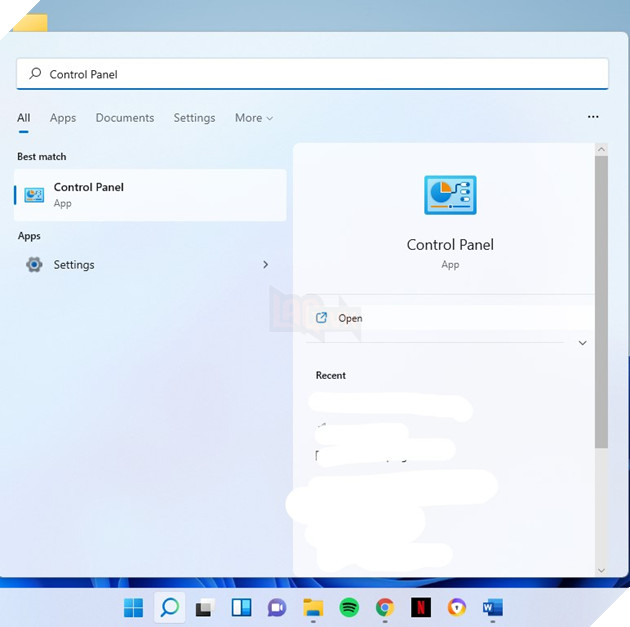This screenshot has height=627, width=630.
Task: Click the Settings gear icon in Apps
Action: 34,265
